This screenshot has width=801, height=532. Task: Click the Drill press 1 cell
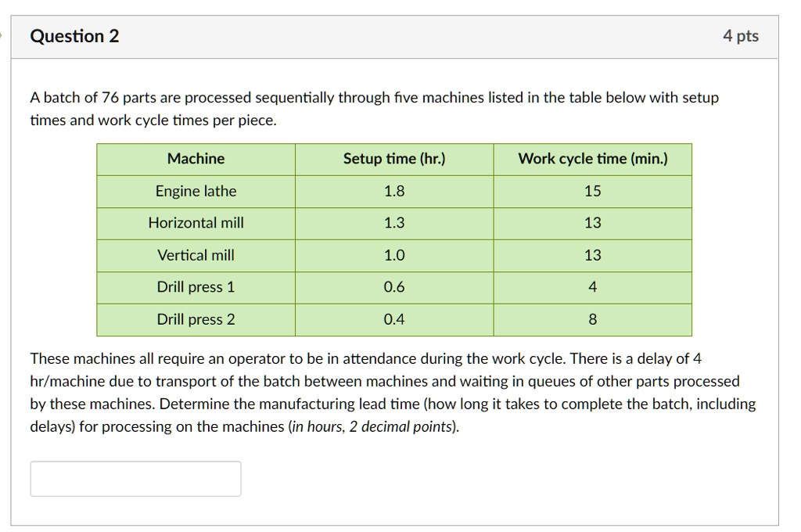(x=196, y=287)
